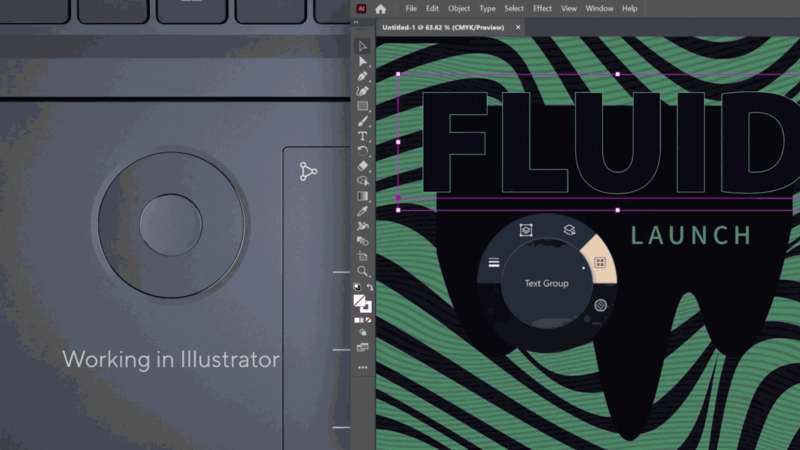Click the left-middle selection handle
Screen dimensions: 800x450
click(x=398, y=142)
